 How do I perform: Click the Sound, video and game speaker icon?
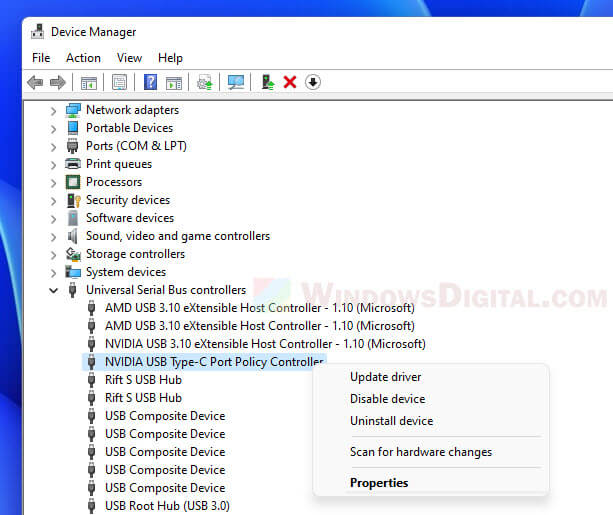click(x=73, y=236)
